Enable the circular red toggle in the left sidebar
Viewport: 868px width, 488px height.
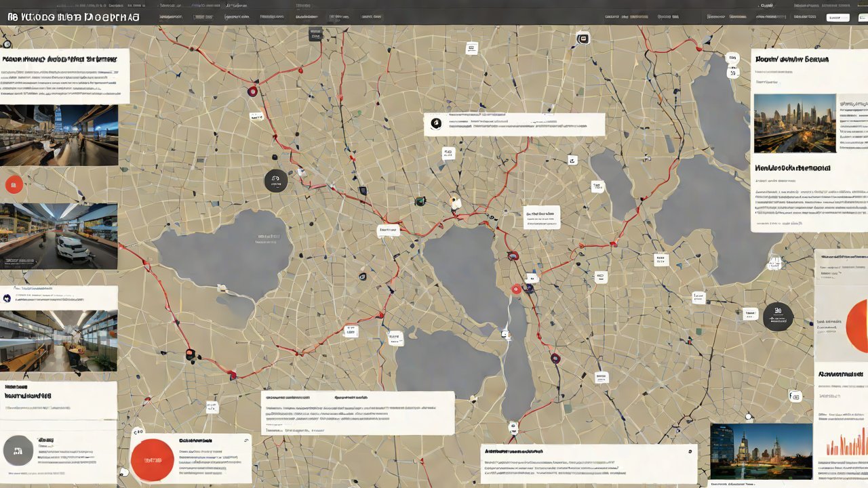click(14, 183)
